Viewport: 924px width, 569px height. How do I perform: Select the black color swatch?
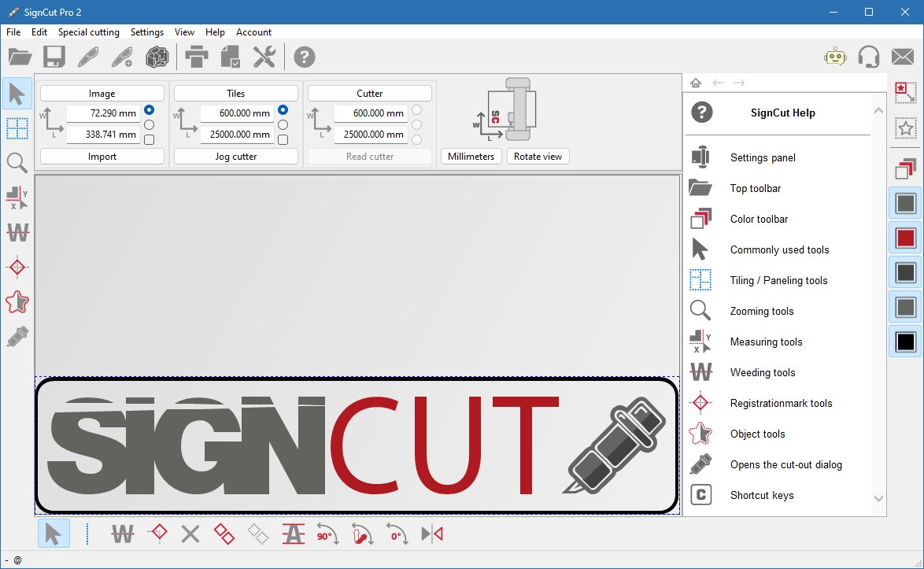(x=906, y=342)
